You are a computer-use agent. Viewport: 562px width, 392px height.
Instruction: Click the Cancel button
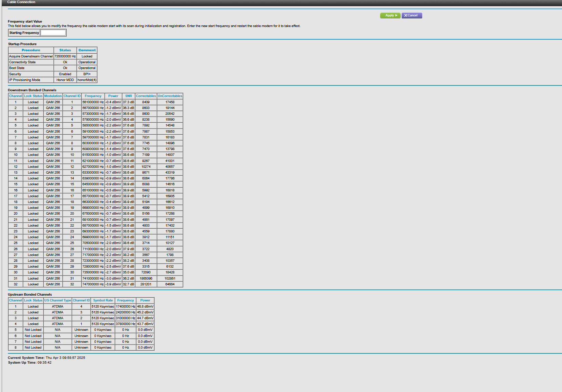point(412,15)
